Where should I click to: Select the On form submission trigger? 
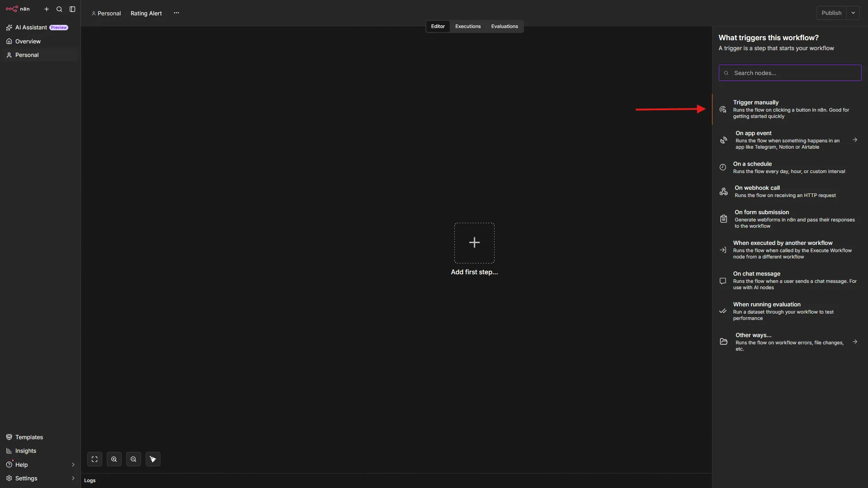[790, 219]
